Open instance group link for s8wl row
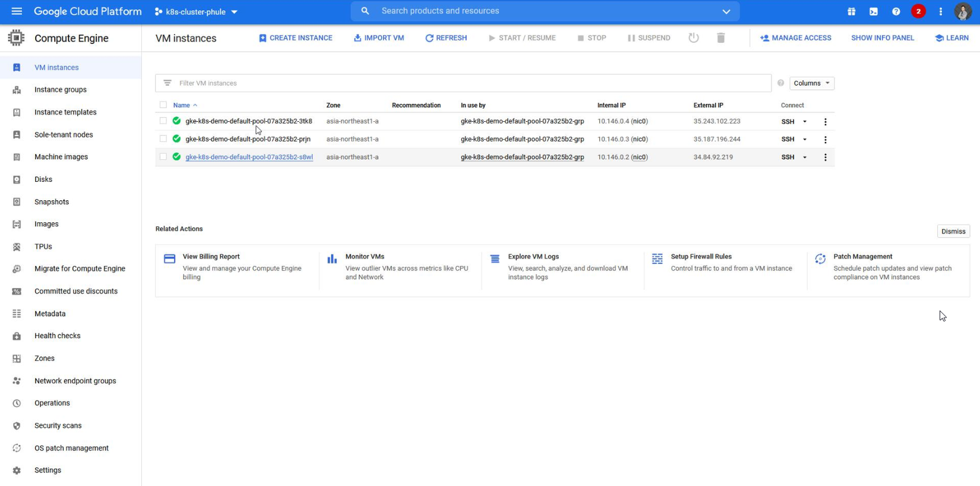 [523, 157]
